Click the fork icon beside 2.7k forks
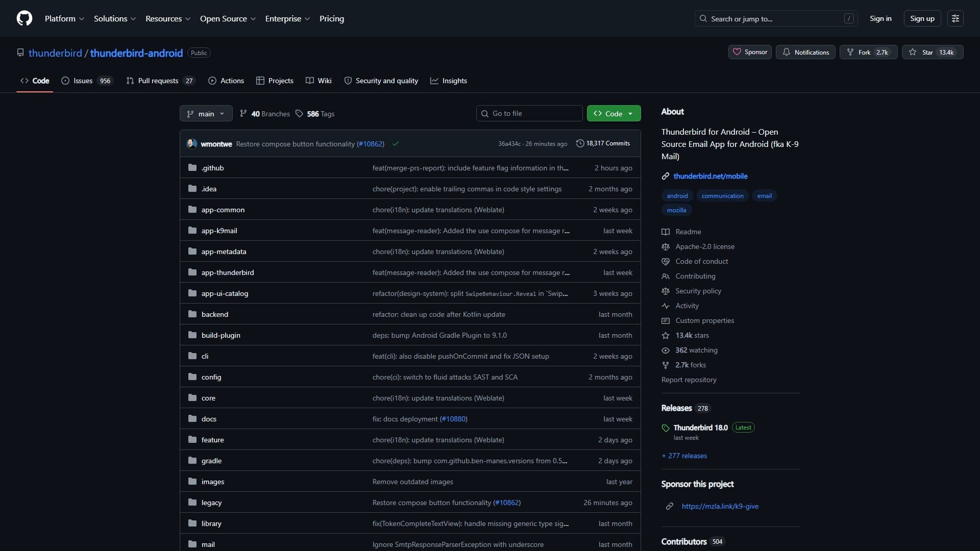The height and width of the screenshot is (551, 980). 666,365
